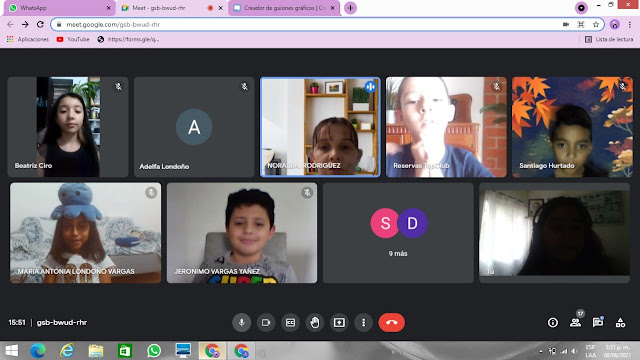Open Microsoft Store from taskbar
640x360 pixels.
click(124, 351)
